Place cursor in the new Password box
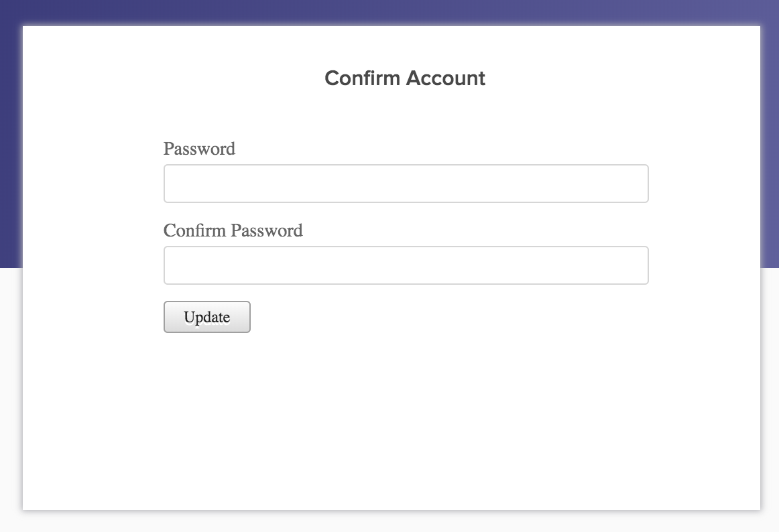The height and width of the screenshot is (532, 779). point(406,184)
